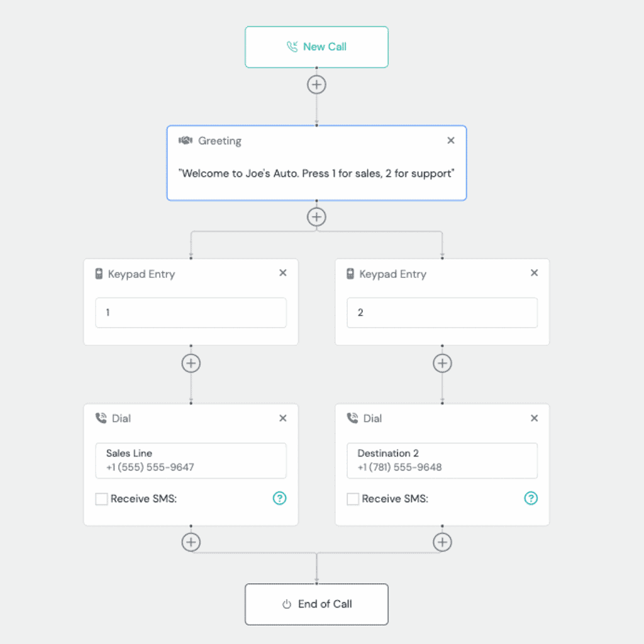Enable Receive SMS for Sales Line

[101, 499]
